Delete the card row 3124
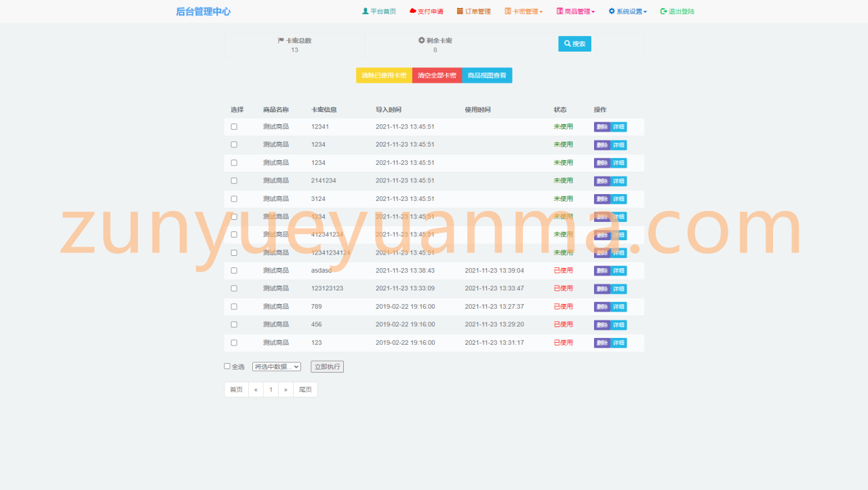This screenshot has height=490, width=868. click(x=602, y=199)
